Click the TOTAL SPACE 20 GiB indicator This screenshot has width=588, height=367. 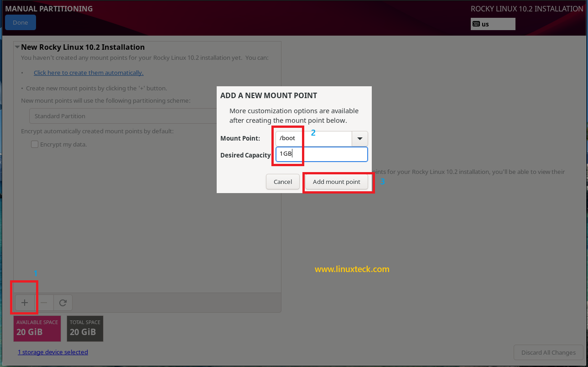[x=85, y=329]
